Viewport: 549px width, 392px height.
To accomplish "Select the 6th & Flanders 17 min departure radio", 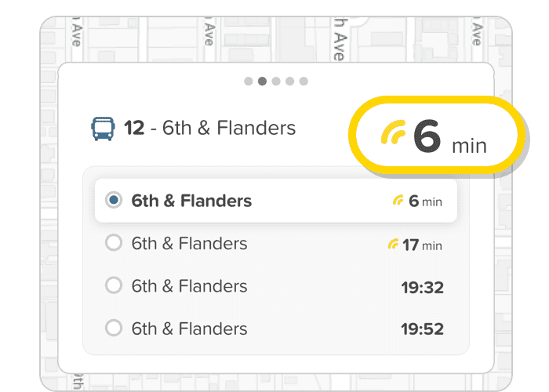I will click(x=114, y=242).
